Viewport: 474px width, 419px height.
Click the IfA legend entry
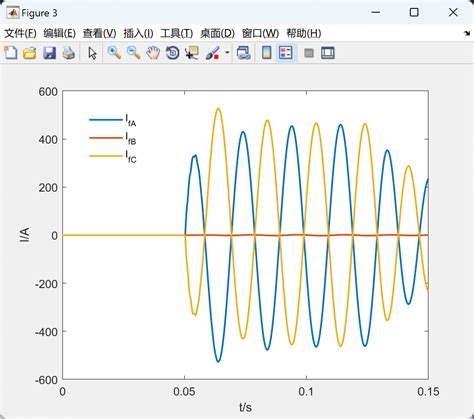(x=113, y=120)
